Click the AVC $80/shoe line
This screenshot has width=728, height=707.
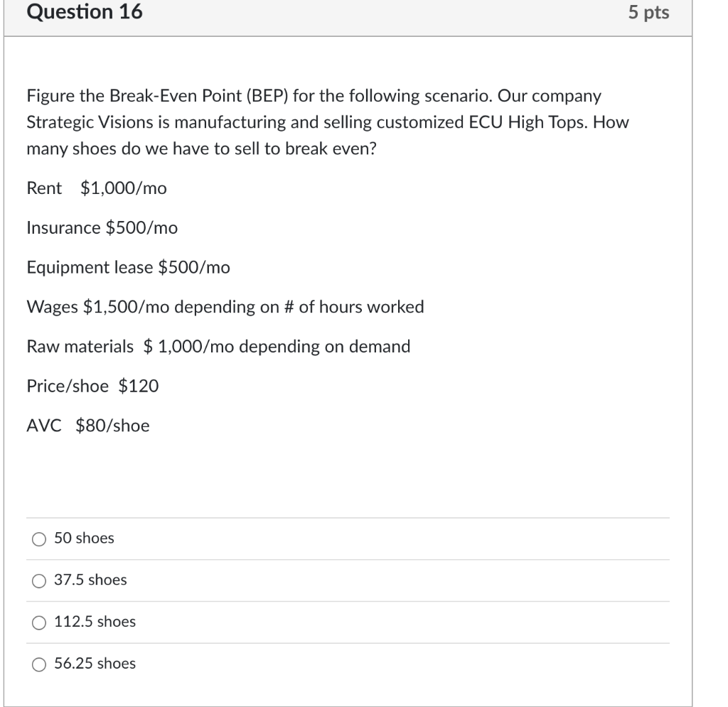pyautogui.click(x=87, y=426)
